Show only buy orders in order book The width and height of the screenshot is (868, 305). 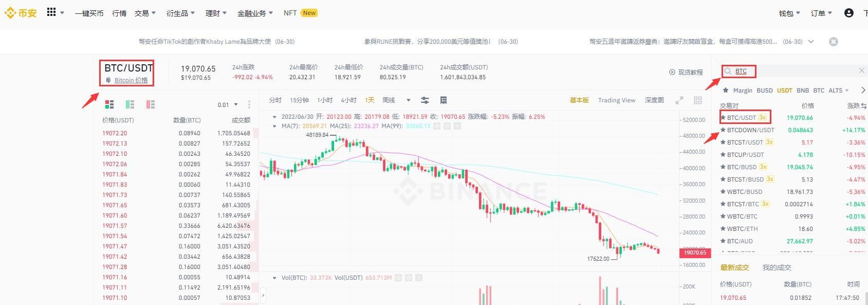click(130, 104)
